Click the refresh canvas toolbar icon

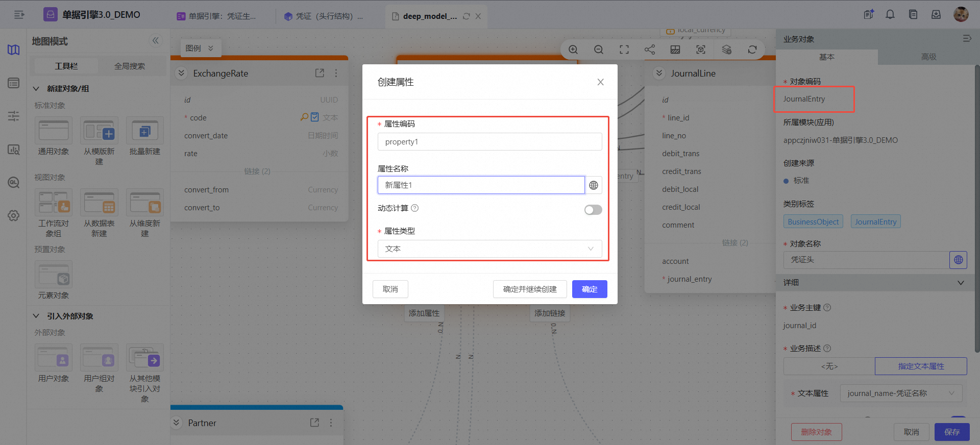coord(752,50)
